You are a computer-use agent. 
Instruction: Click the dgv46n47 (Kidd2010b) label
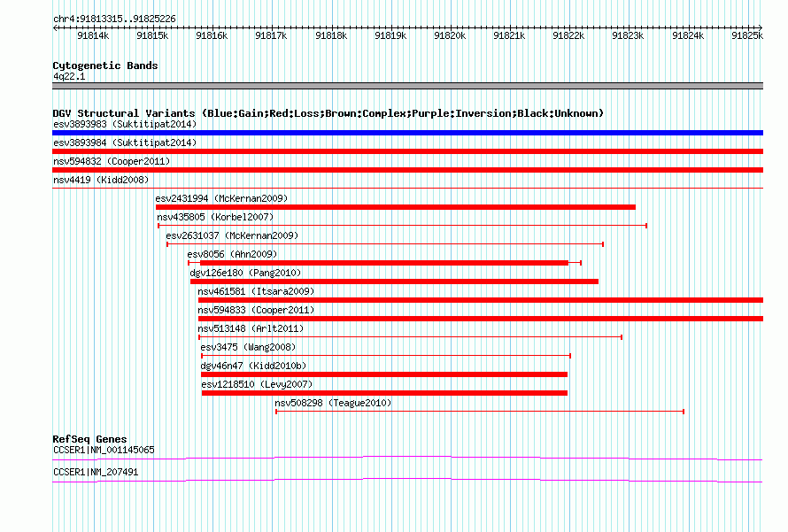coord(253,366)
